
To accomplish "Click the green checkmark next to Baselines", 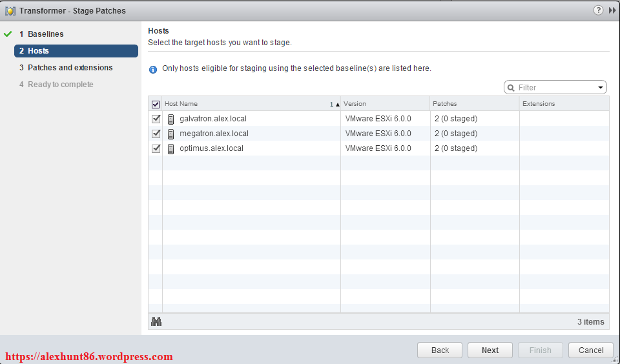I will coord(8,34).
